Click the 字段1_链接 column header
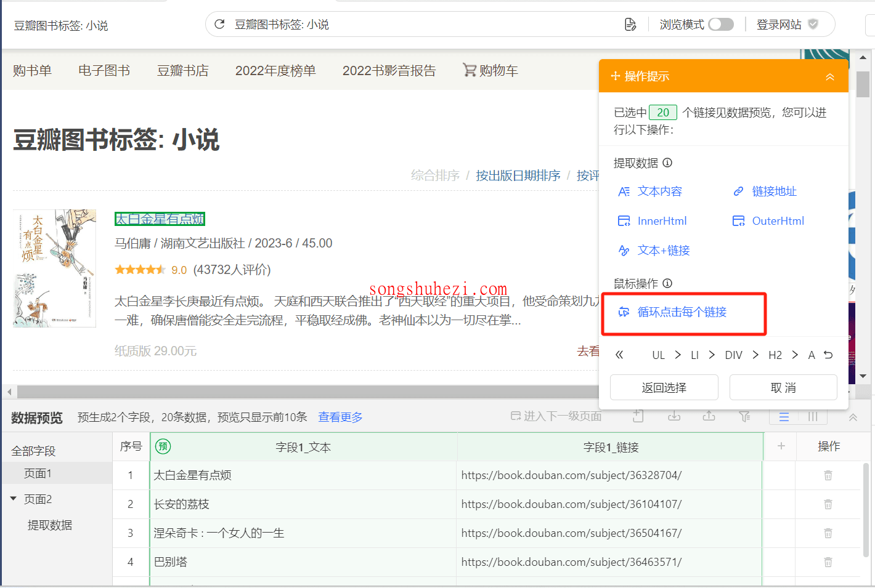This screenshot has height=588, width=875. click(611, 448)
